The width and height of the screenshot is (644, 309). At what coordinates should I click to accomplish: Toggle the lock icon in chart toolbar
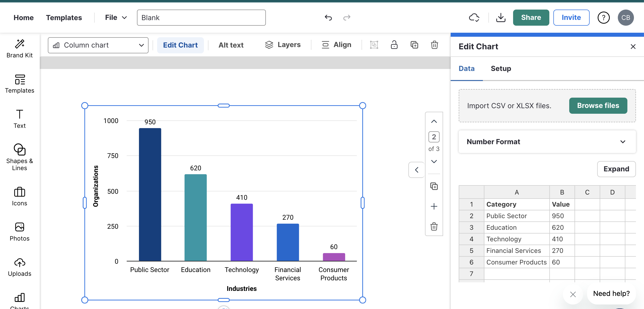point(394,45)
